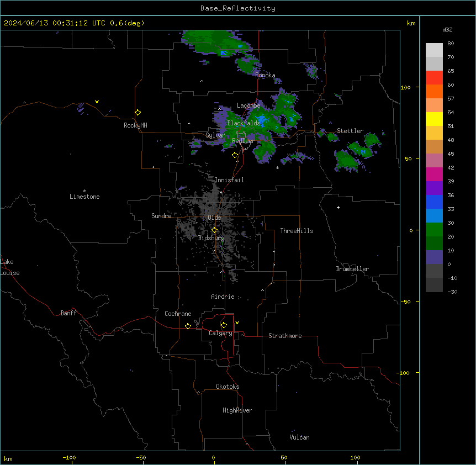Click the -50 tick label on the bottom axis

(x=141, y=457)
